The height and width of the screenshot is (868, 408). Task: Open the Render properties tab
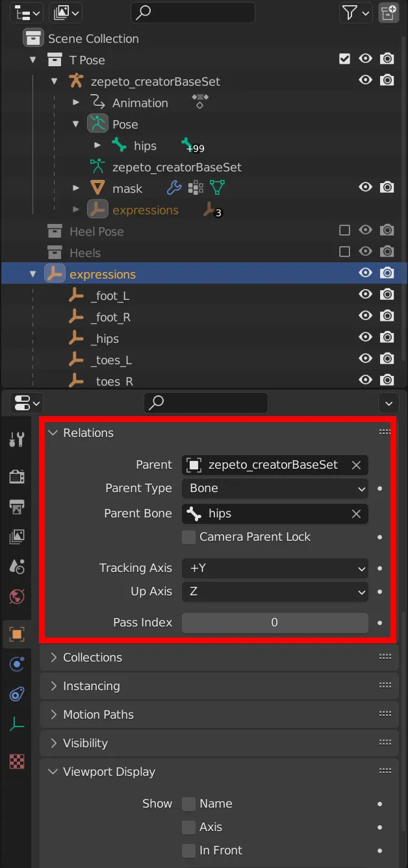click(x=17, y=477)
